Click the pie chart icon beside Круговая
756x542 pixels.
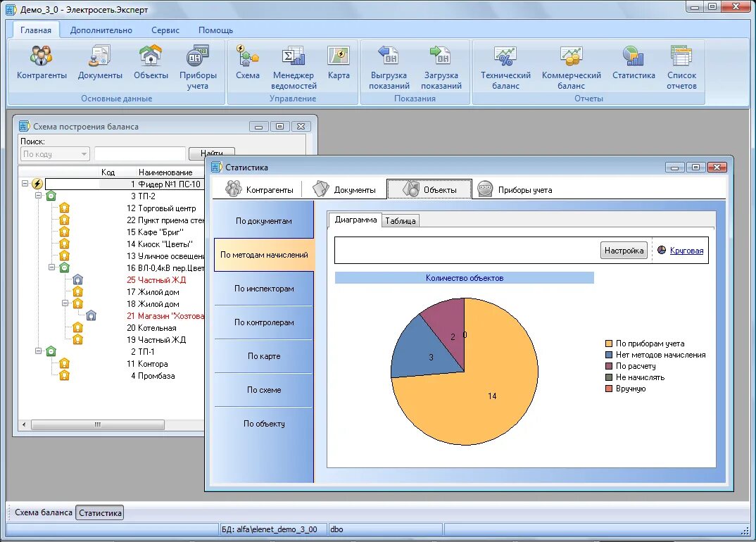point(662,250)
